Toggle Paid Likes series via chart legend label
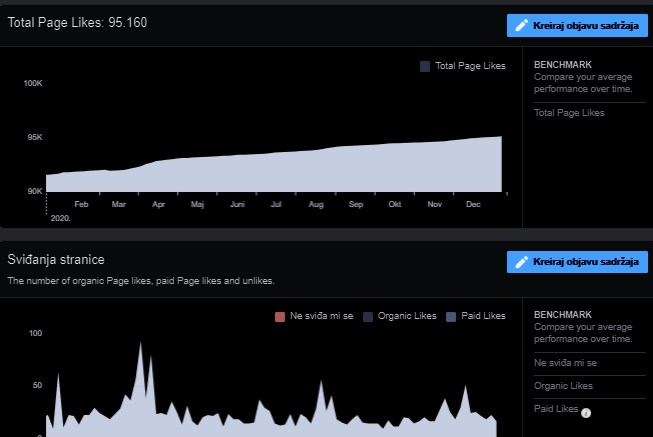This screenshot has width=653, height=437. point(483,316)
